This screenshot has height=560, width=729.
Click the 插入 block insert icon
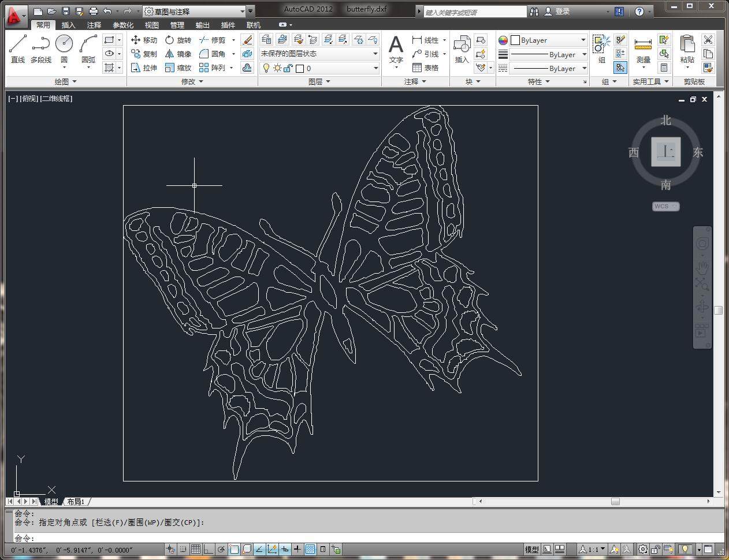click(462, 48)
